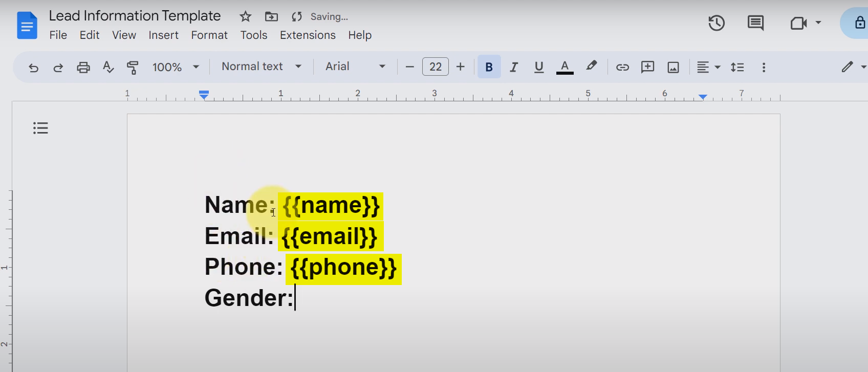
Task: Show the document outline
Action: point(40,128)
